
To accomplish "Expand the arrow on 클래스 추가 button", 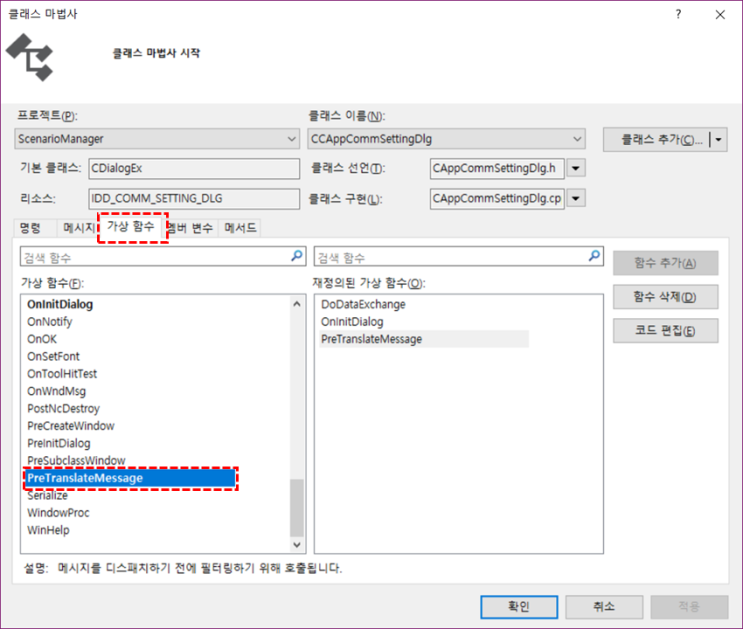I will [x=719, y=140].
